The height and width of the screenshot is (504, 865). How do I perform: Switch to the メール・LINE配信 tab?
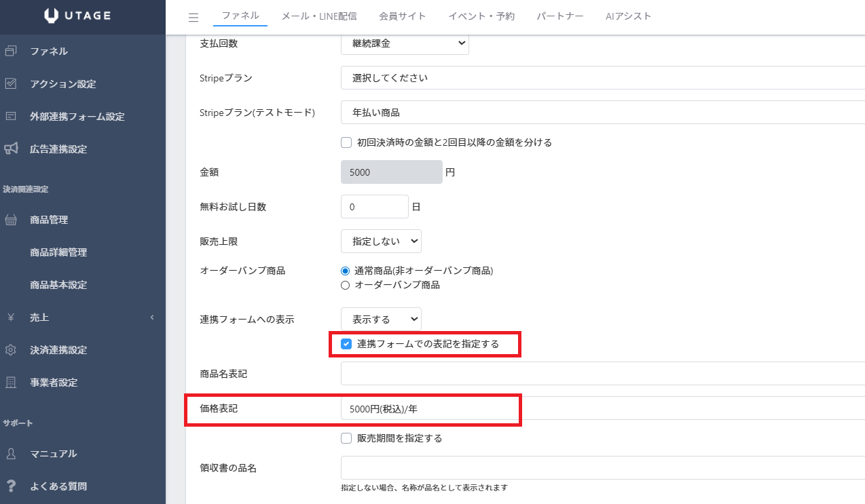pyautogui.click(x=319, y=16)
